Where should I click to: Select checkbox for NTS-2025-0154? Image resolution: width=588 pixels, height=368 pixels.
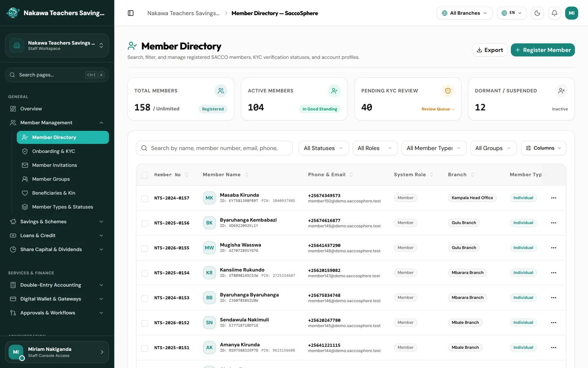[145, 274]
